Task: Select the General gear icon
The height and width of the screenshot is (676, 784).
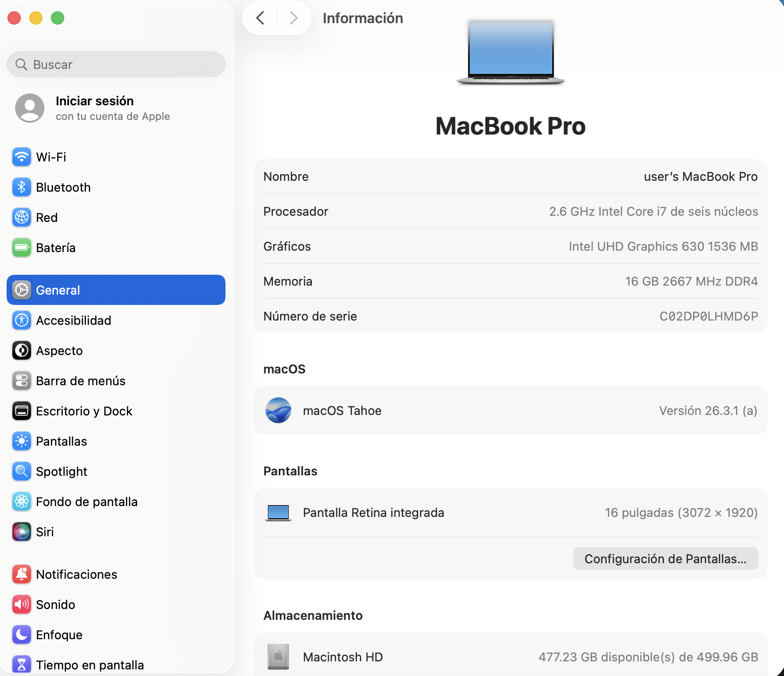Action: click(x=22, y=290)
